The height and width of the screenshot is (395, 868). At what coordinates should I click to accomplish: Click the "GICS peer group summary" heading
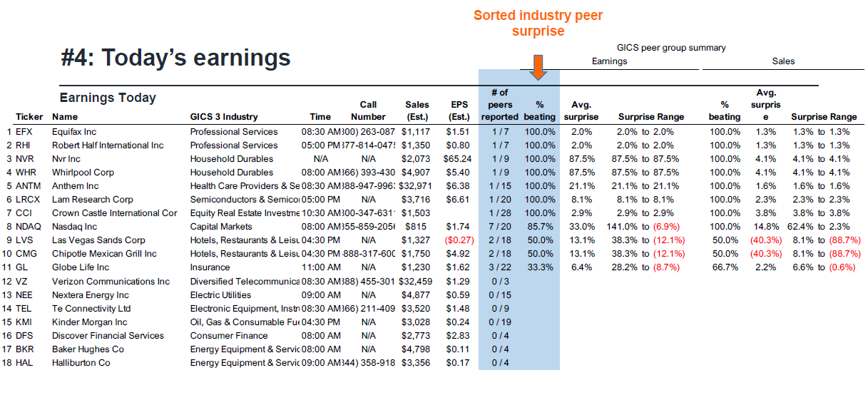point(661,48)
